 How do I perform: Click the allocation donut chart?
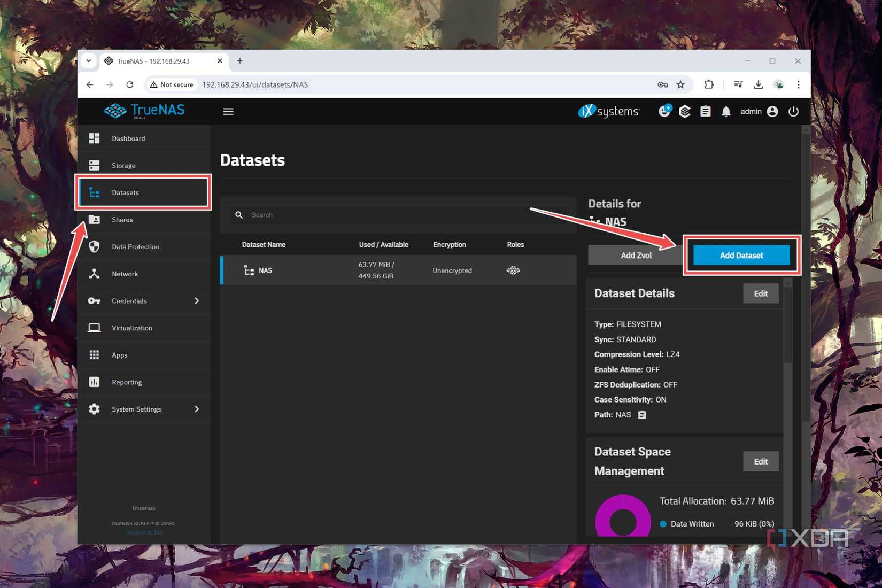(623, 516)
